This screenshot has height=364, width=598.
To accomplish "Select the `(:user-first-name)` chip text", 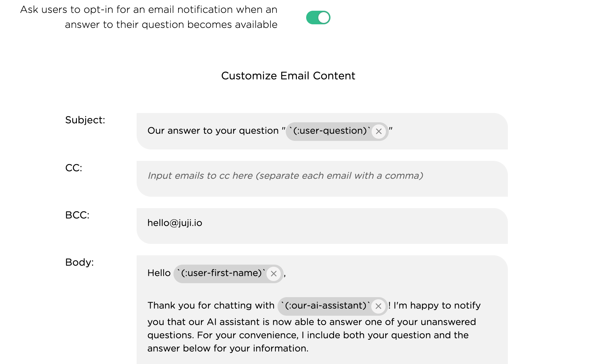I will [221, 273].
